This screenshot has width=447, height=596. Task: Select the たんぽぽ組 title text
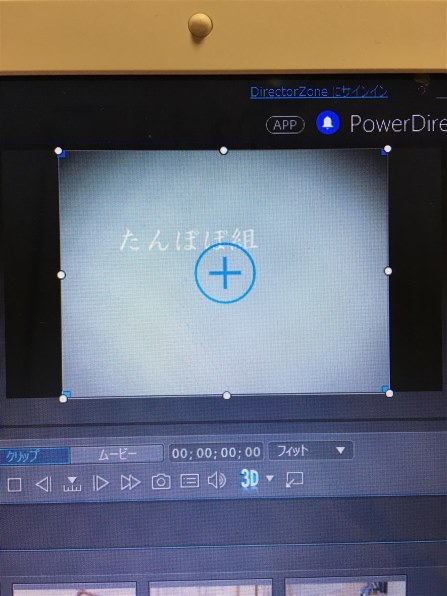click(x=189, y=240)
